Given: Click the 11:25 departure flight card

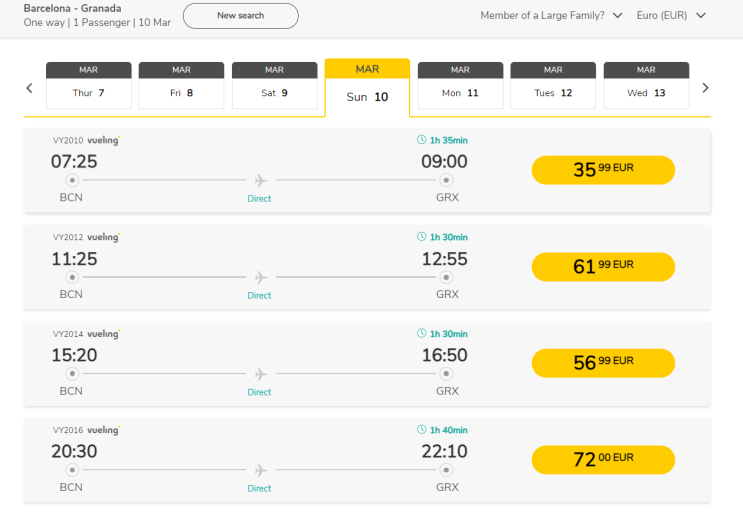Looking at the screenshot, I should pyautogui.click(x=367, y=266).
